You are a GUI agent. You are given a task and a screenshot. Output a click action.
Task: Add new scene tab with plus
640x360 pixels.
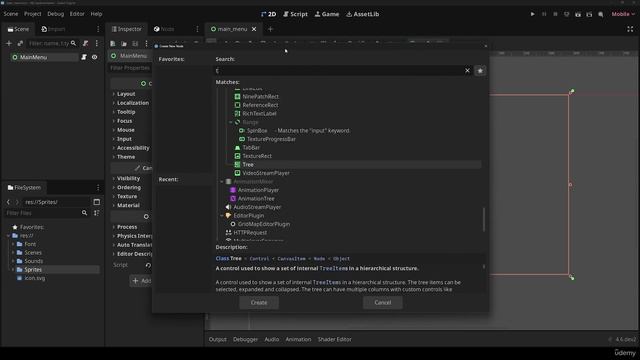(x=270, y=29)
